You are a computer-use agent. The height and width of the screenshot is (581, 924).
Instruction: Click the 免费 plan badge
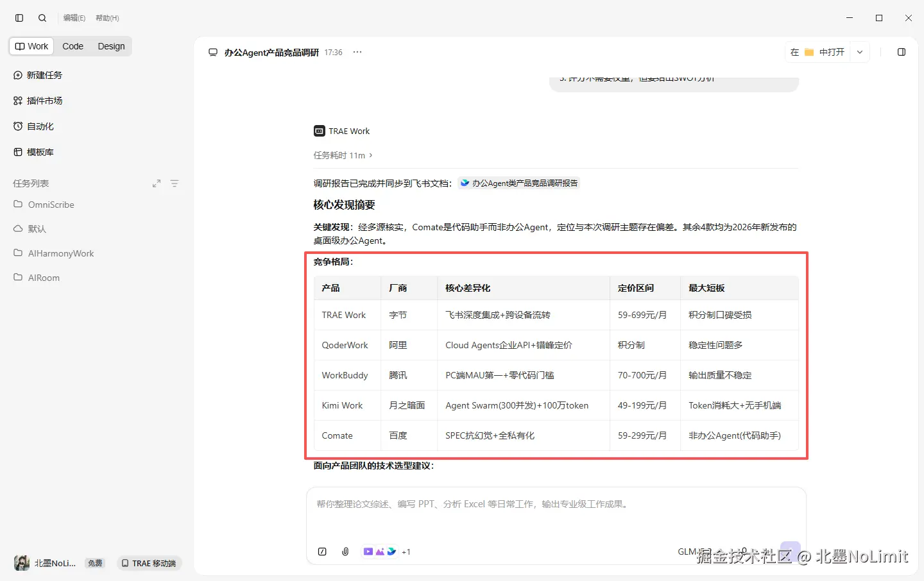[x=95, y=563]
